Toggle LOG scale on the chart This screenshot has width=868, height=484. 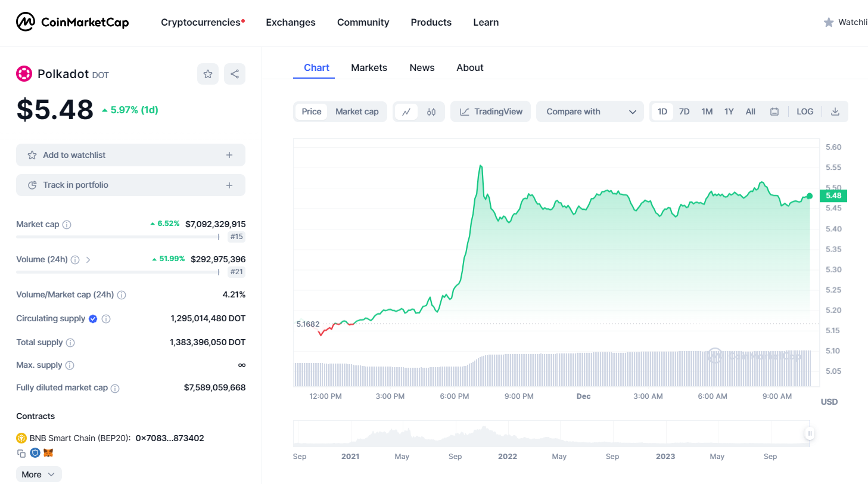pos(805,111)
